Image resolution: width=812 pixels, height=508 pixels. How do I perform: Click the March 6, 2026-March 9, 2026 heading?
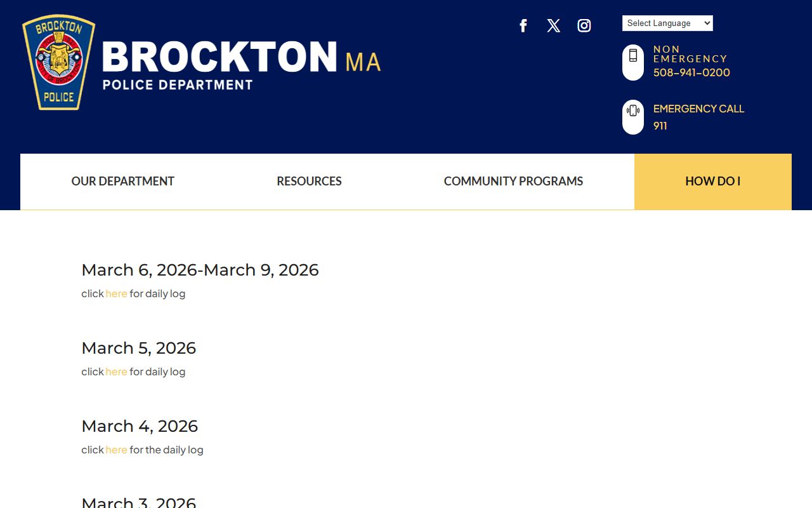tap(200, 270)
